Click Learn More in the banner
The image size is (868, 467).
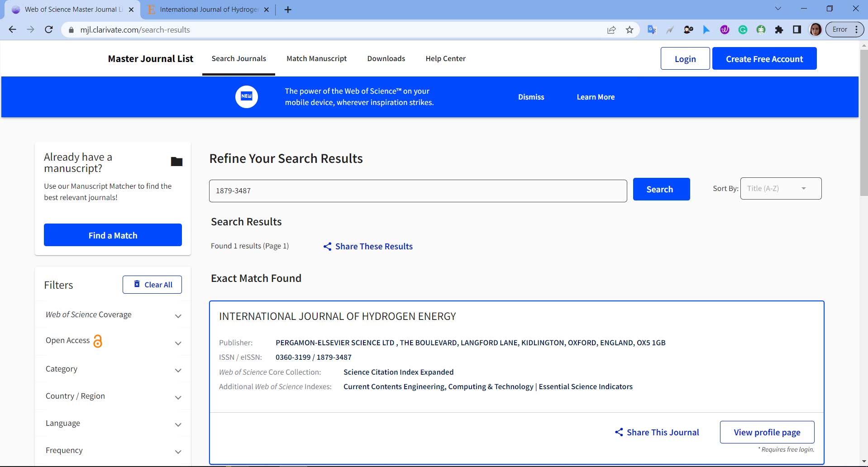596,97
